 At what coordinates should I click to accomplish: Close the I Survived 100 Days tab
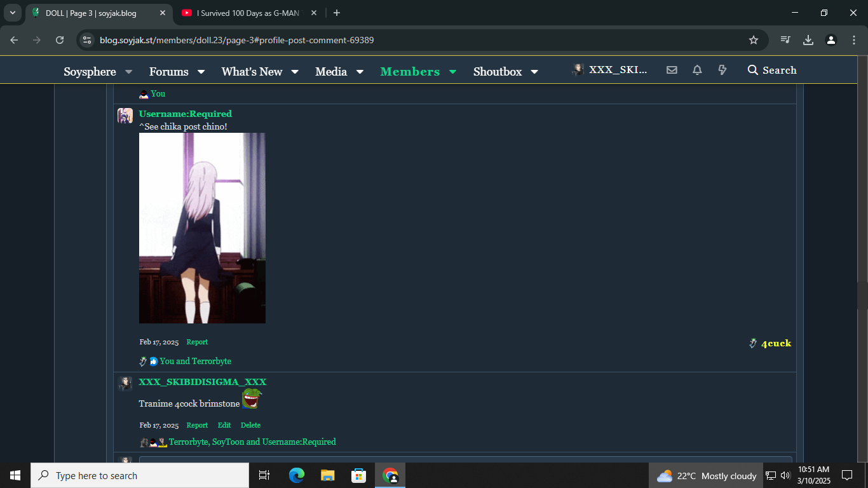314,13
